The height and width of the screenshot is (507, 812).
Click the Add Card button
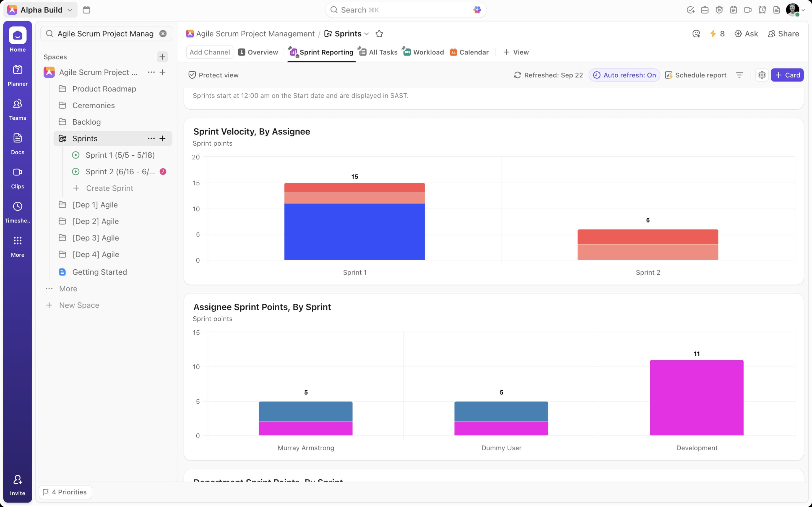pos(787,75)
